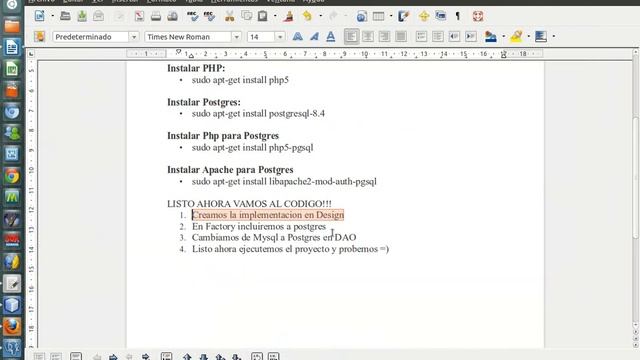
Task: Cut selection with the scissors icon
Action: coord(230,16)
